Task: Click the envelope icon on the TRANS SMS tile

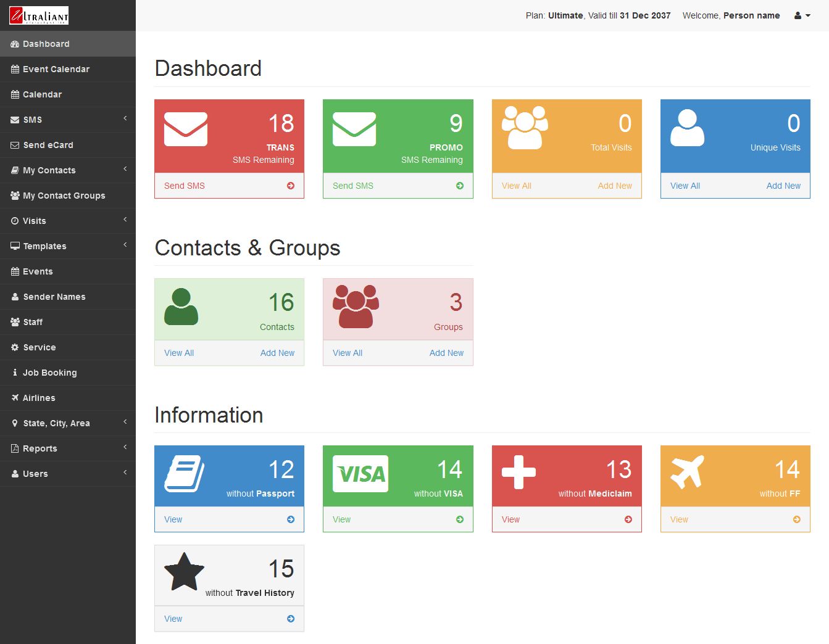Action: point(186,129)
